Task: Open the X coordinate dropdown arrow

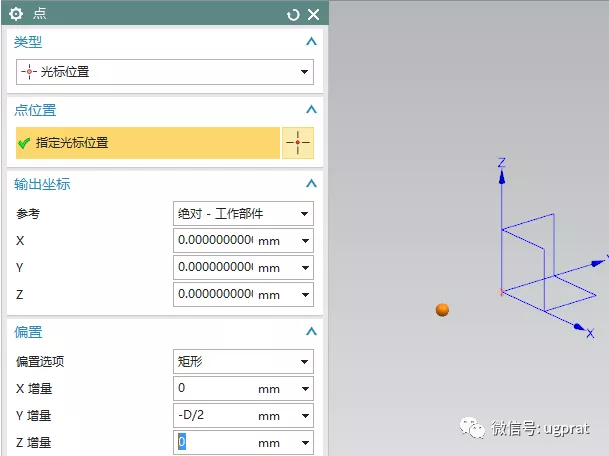Action: 305,241
